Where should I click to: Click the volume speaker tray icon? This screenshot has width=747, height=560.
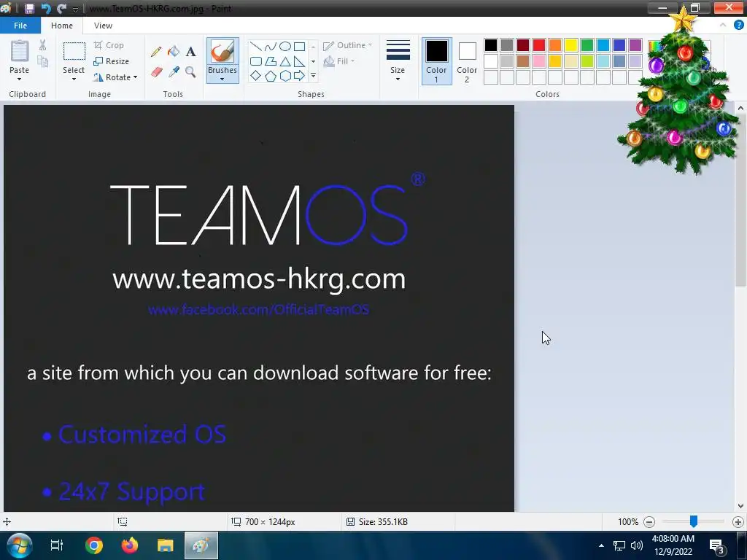click(636, 545)
